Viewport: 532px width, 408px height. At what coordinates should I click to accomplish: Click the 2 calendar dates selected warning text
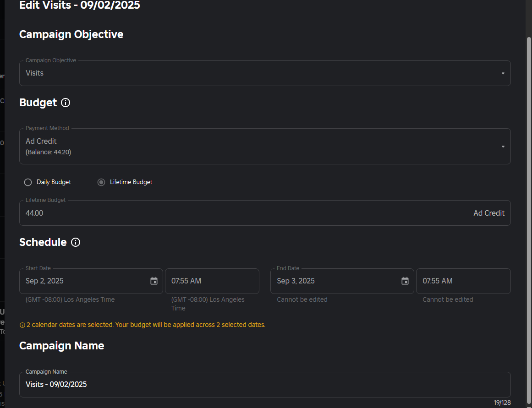[146, 325]
